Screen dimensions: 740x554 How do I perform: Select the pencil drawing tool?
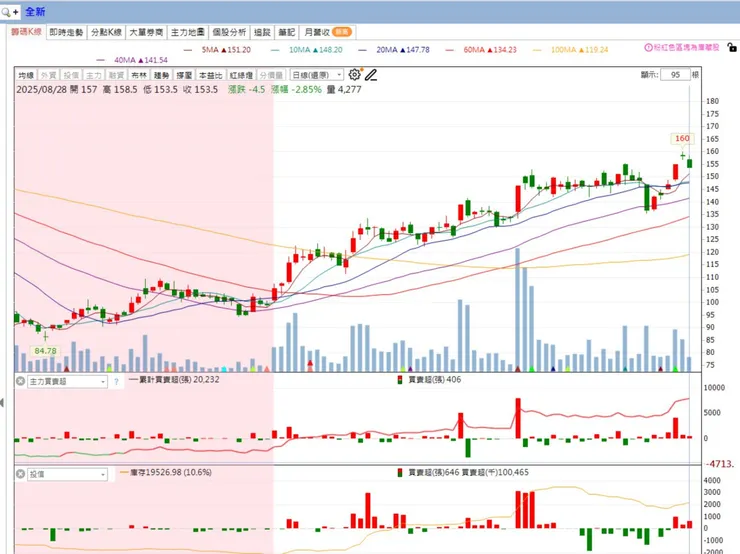[371, 75]
